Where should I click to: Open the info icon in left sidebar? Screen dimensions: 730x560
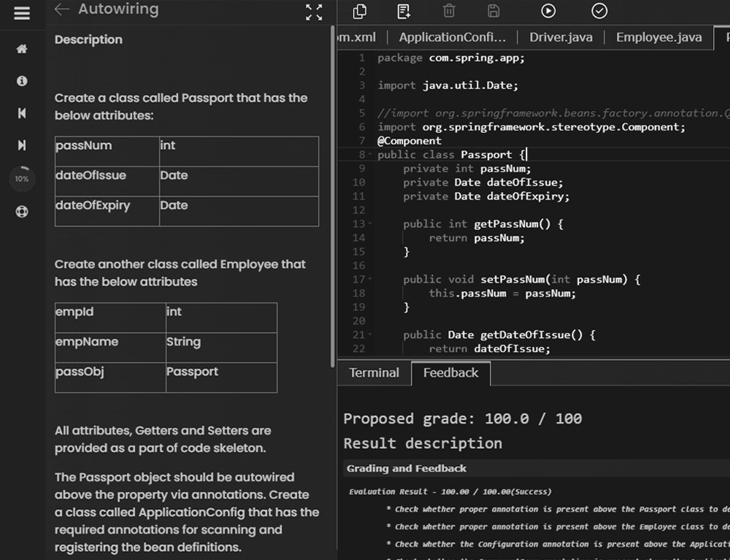[22, 81]
